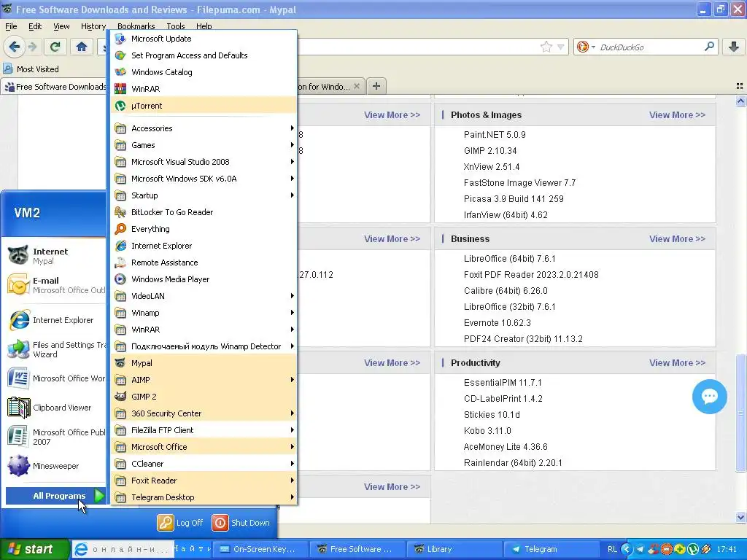
Task: Click the downloads arrow toolbar button
Action: pos(733,47)
